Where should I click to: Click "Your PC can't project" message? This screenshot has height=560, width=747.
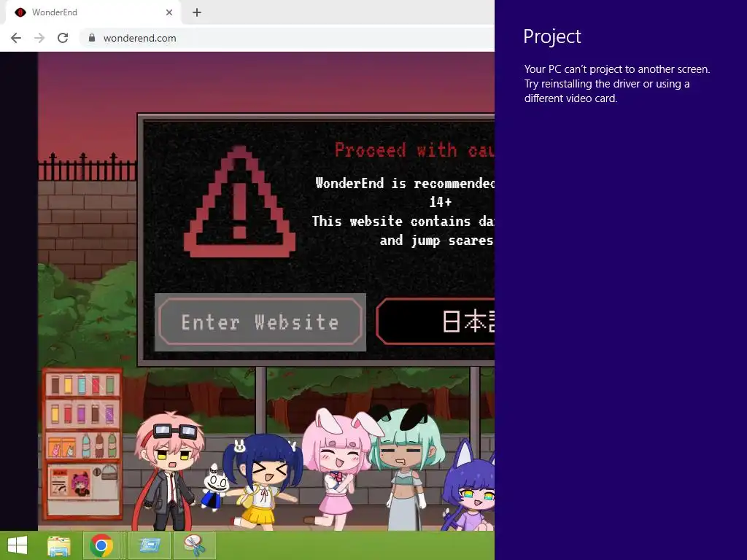pyautogui.click(x=617, y=84)
